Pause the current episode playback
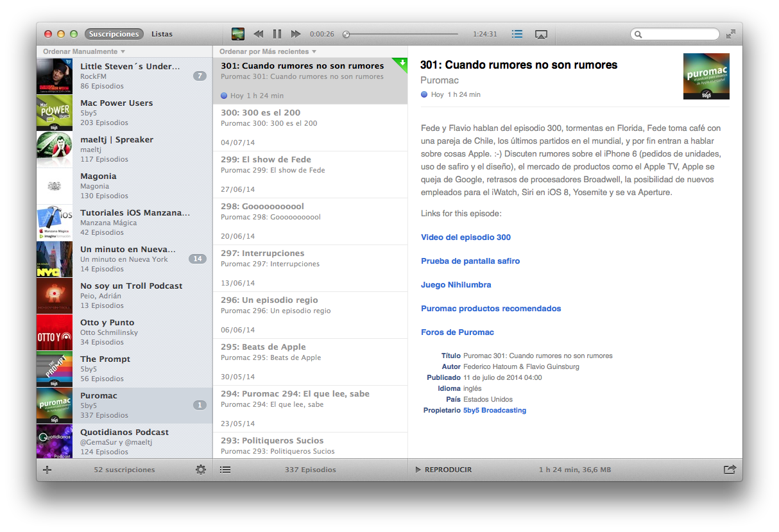 [x=277, y=34]
